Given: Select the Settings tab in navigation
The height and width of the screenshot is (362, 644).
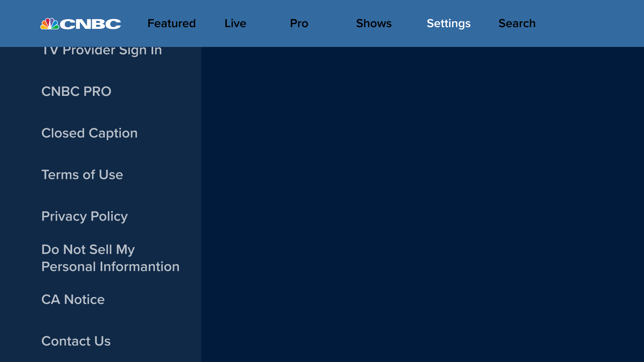Looking at the screenshot, I should (x=448, y=23).
